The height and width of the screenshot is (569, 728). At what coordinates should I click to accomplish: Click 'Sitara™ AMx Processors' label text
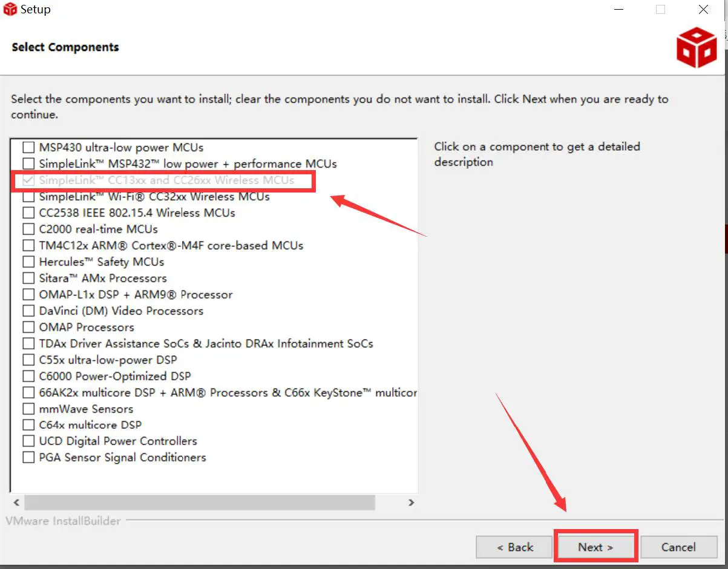click(x=103, y=278)
